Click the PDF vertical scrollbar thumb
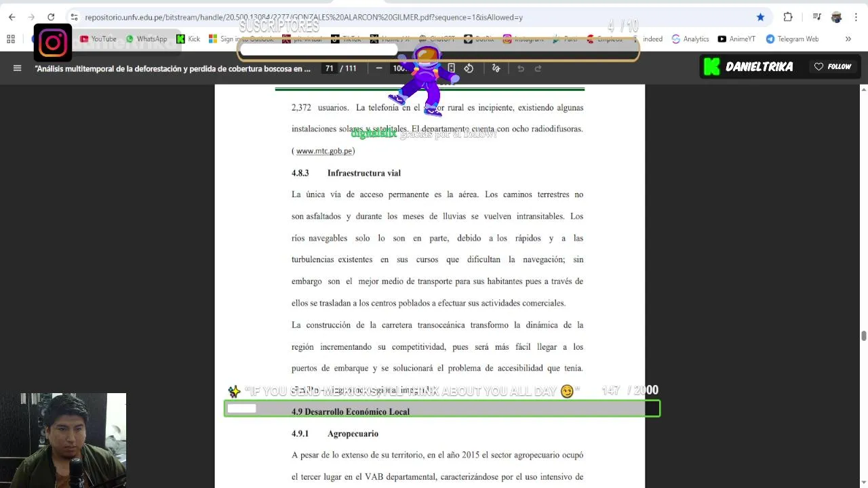Image resolution: width=868 pixels, height=488 pixels. tap(863, 336)
